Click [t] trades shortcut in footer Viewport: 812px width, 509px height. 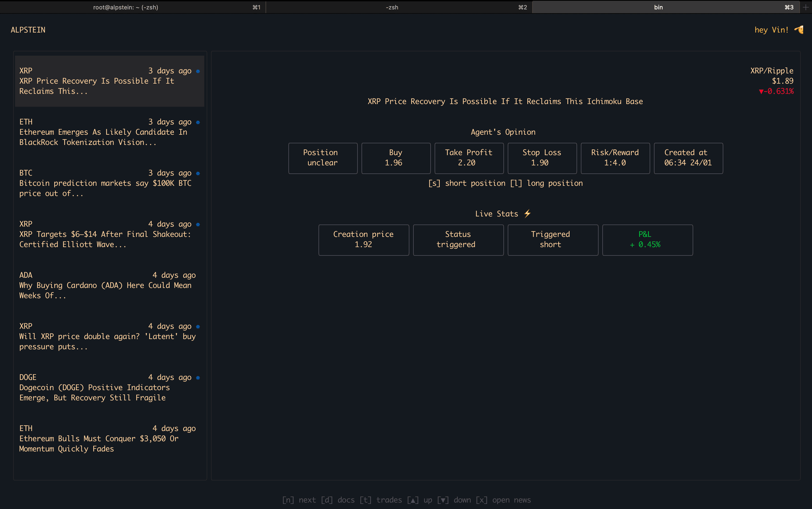click(x=380, y=500)
